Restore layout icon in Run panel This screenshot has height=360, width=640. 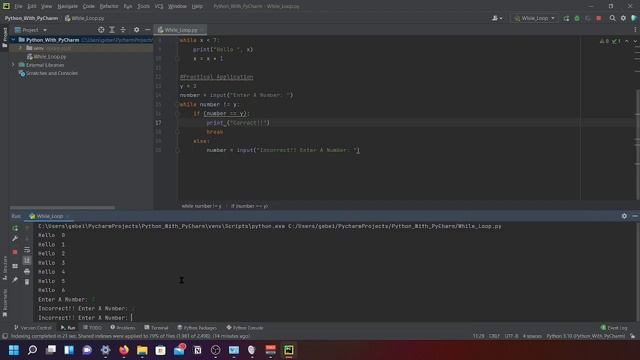pyautogui.click(x=15, y=266)
